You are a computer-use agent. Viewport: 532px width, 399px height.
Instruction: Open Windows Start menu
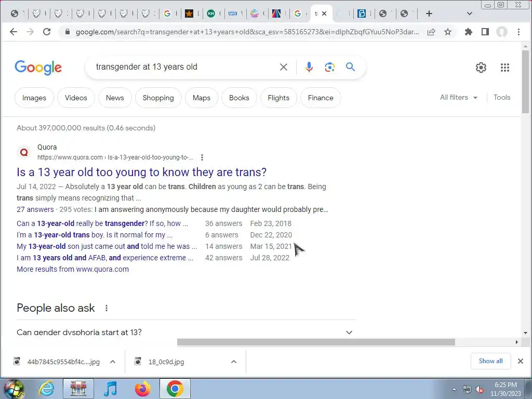click(14, 389)
